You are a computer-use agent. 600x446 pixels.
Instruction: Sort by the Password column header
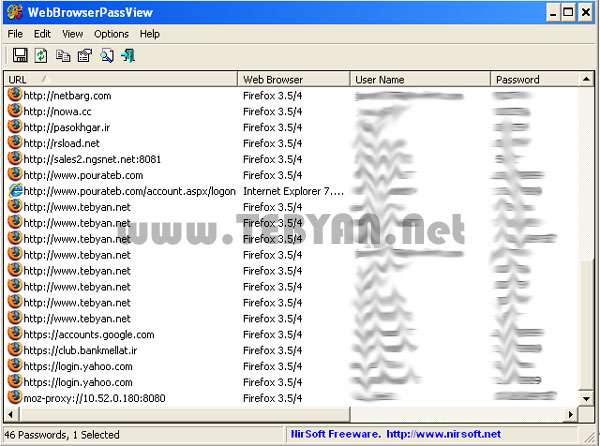point(535,79)
